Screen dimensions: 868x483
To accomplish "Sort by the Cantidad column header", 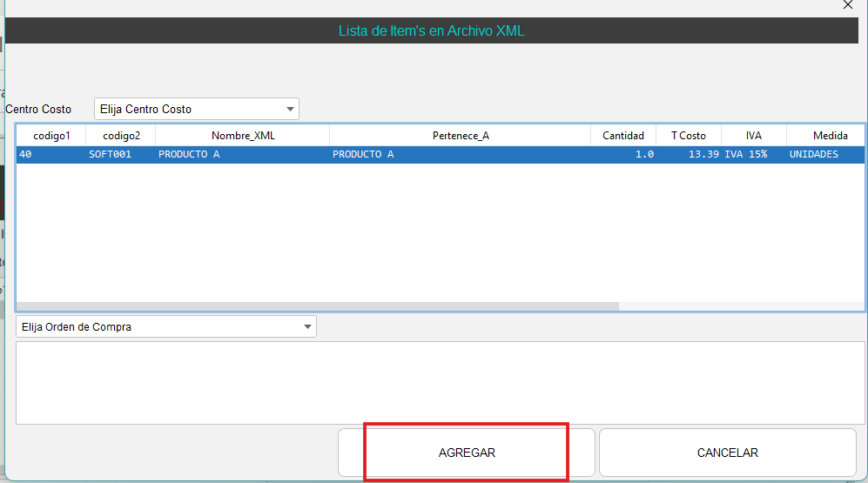I will [622, 135].
